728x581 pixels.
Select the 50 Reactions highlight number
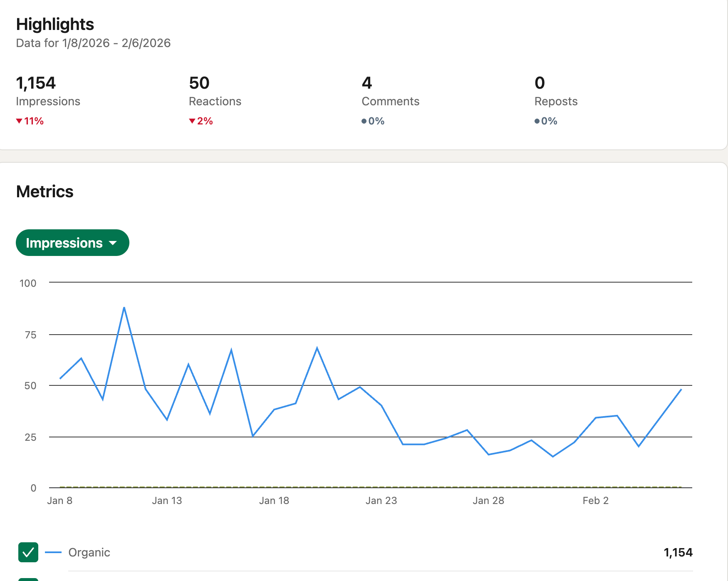click(x=199, y=83)
